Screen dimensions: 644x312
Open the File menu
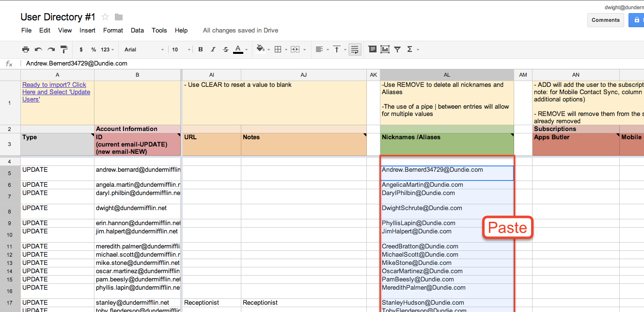pos(26,30)
